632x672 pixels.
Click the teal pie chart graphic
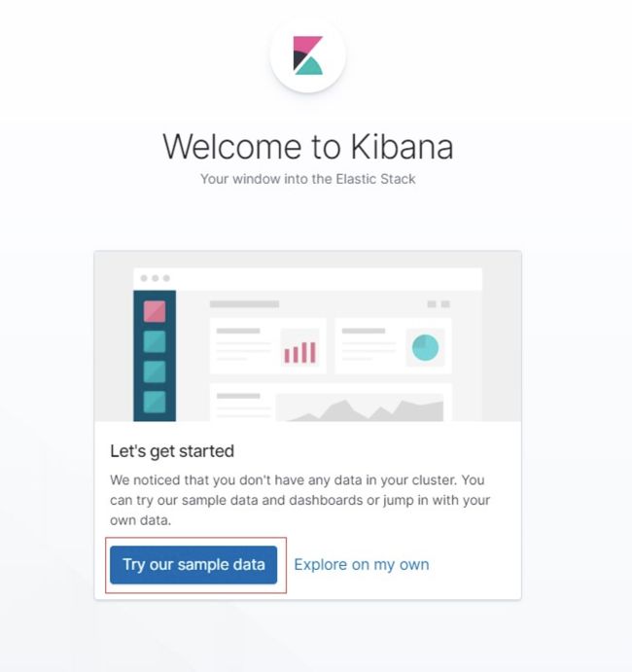[425, 347]
